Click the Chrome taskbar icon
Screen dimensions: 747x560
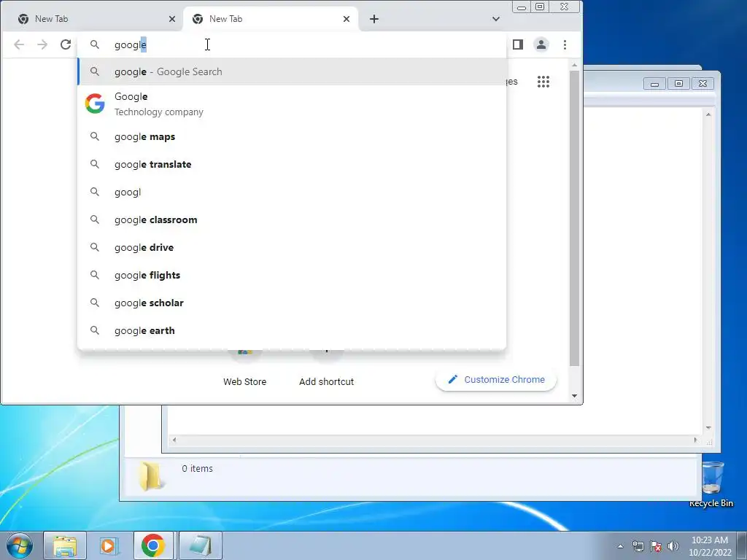153,545
